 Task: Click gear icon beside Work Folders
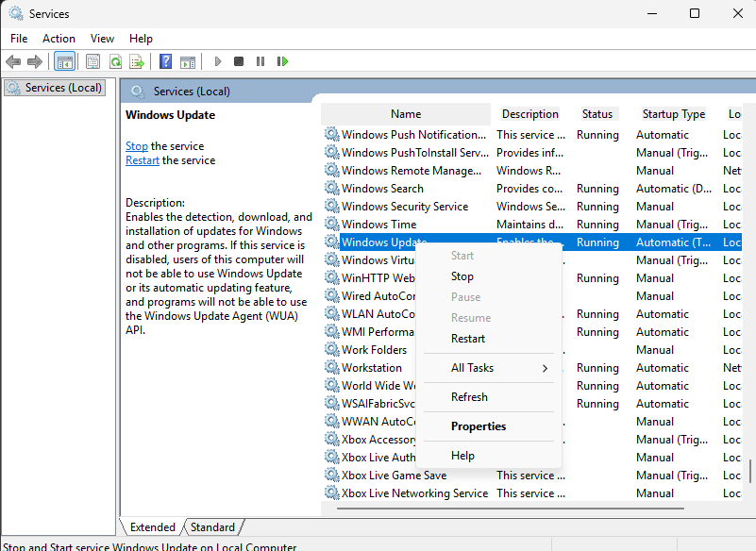(331, 349)
